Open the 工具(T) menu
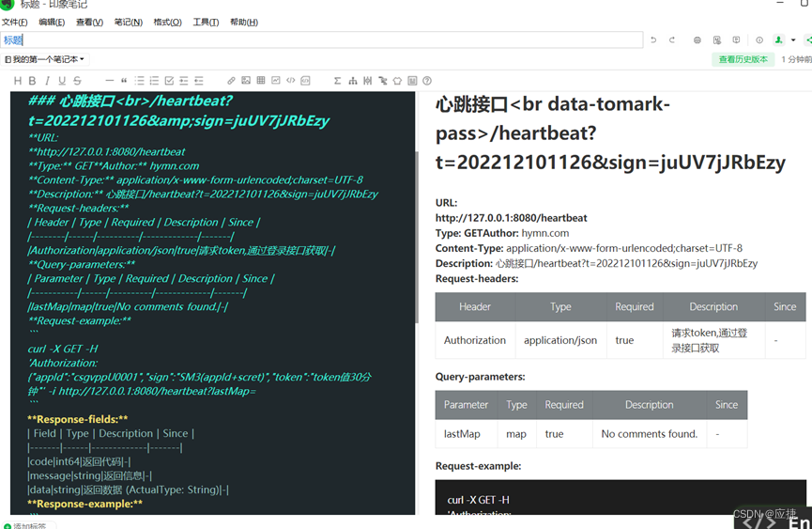Screen dimensions: 812x529 point(207,23)
